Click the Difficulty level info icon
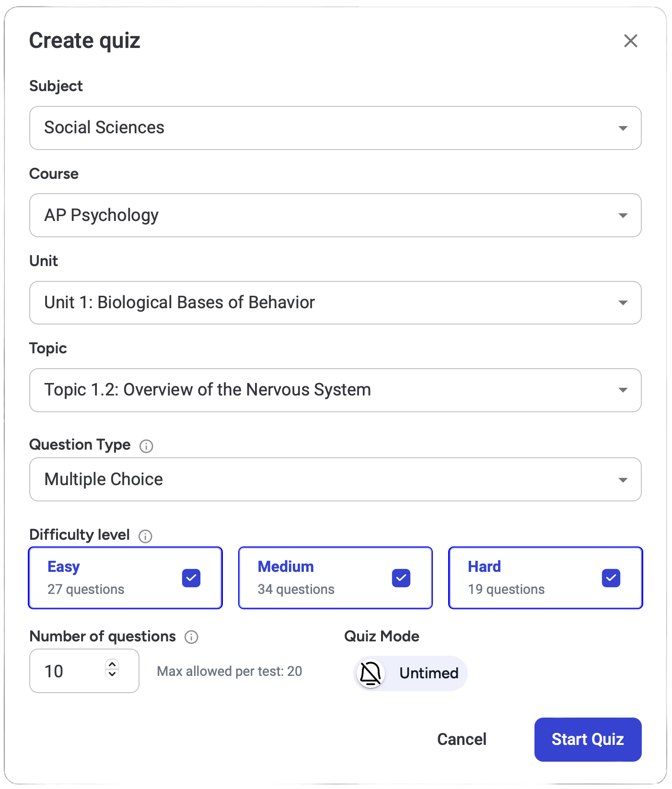This screenshot has width=672, height=789. coord(145,536)
